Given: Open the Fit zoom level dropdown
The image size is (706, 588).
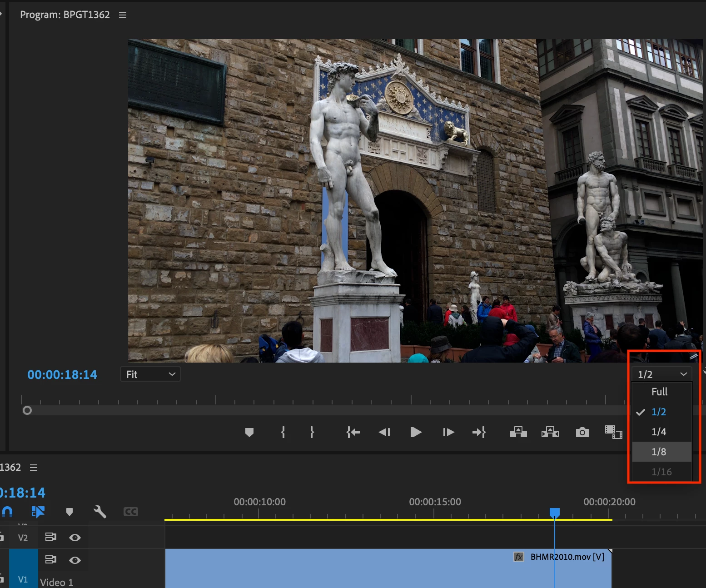Looking at the screenshot, I should click(150, 374).
